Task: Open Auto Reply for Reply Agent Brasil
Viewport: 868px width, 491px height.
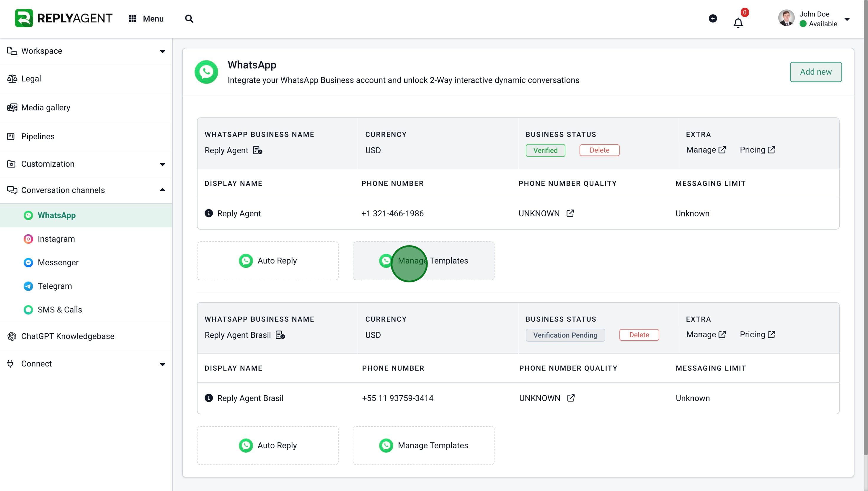Action: click(x=267, y=446)
